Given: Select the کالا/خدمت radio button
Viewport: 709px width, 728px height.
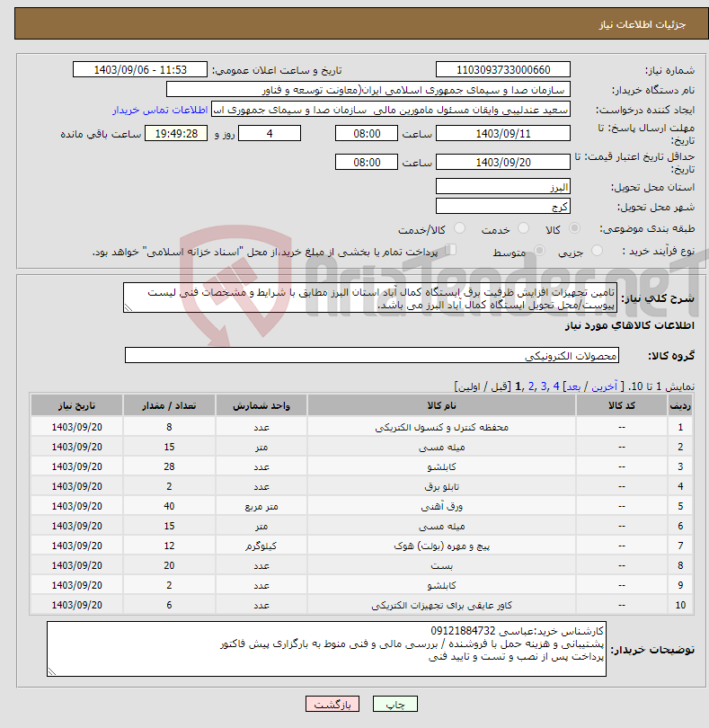Looking at the screenshot, I should pos(460,228).
